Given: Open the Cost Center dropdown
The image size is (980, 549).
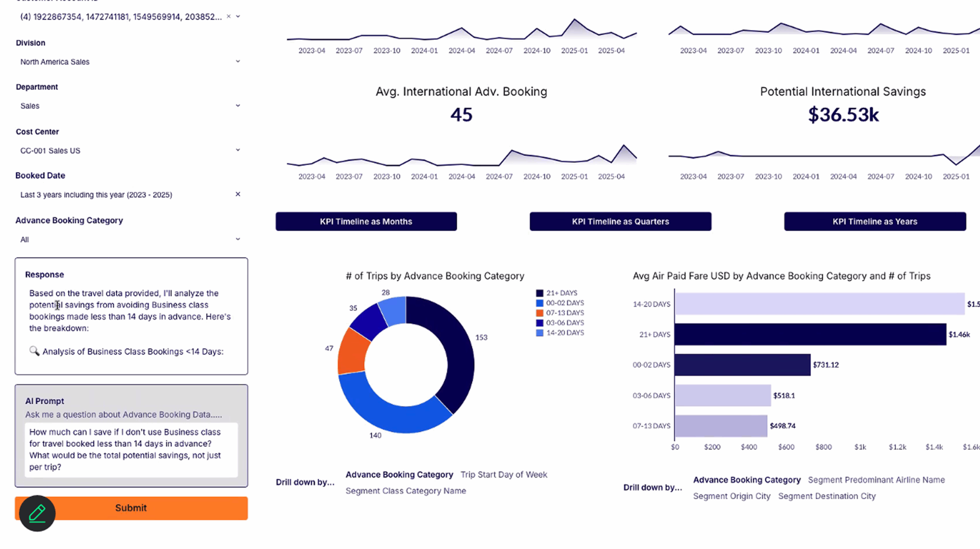Looking at the screenshot, I should pos(238,150).
